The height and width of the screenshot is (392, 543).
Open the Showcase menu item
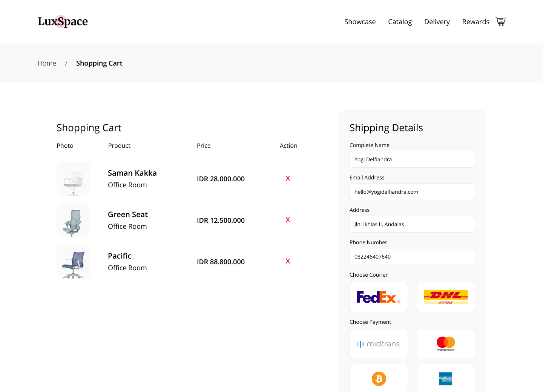360,22
